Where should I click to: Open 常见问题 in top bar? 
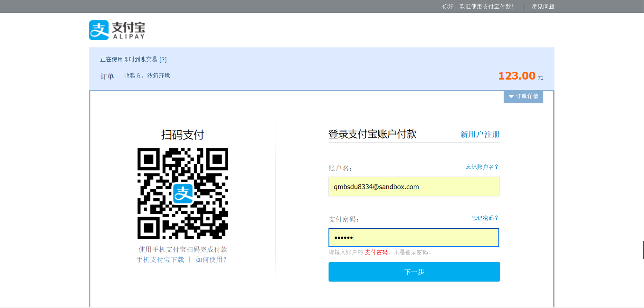[543, 6]
